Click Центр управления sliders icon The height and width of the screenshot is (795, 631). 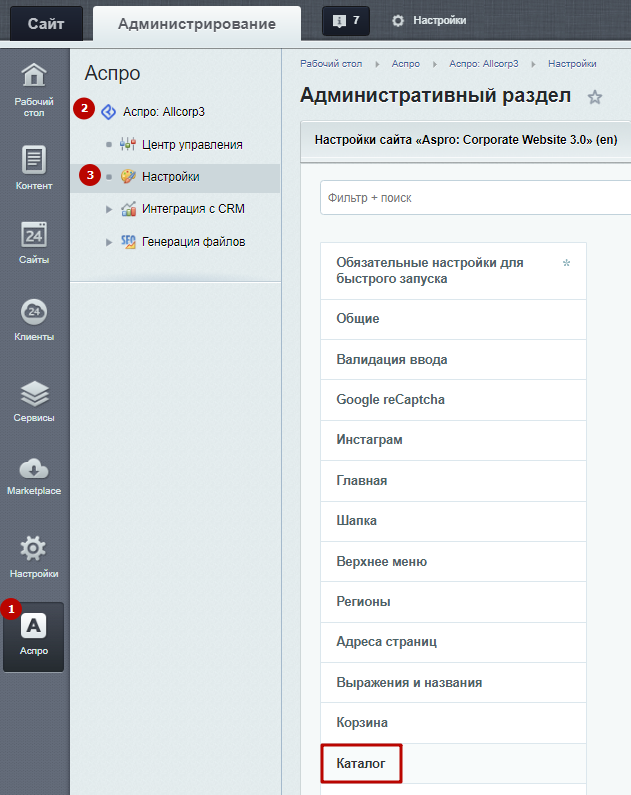(x=128, y=144)
